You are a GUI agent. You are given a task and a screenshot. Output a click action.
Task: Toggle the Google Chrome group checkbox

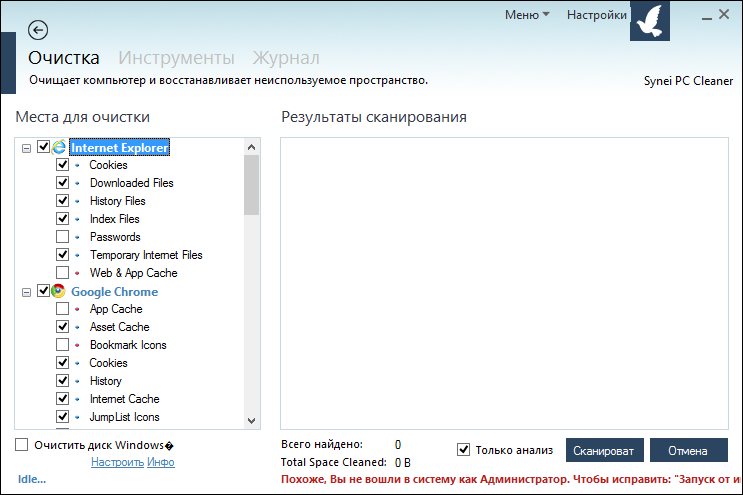44,290
